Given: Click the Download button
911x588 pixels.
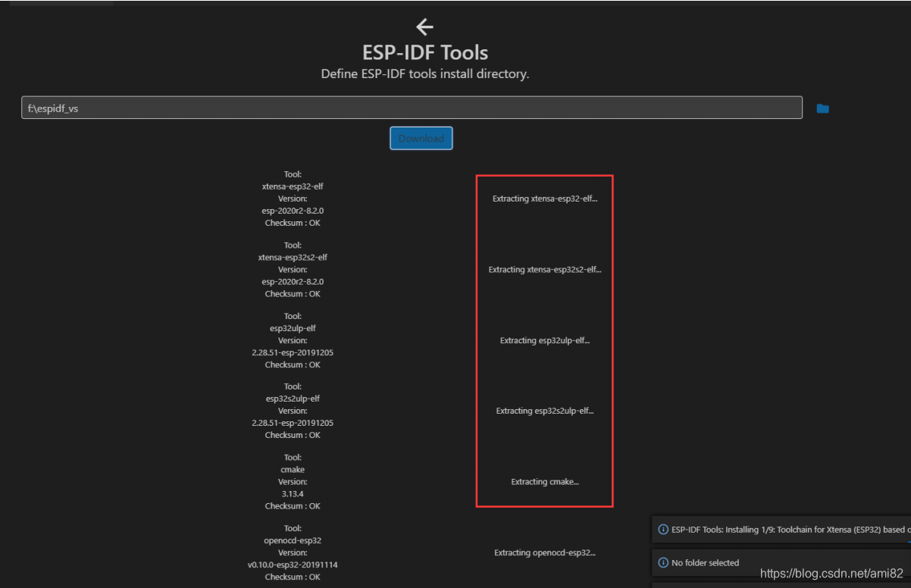Looking at the screenshot, I should point(421,138).
